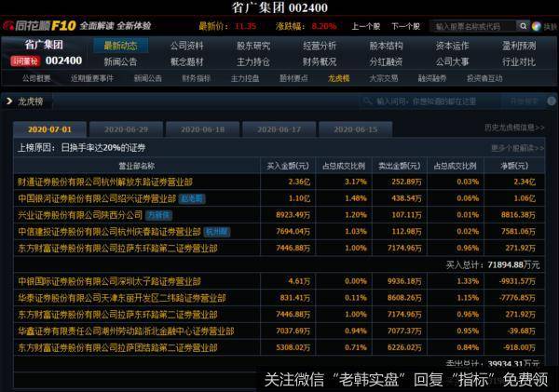Open the 新闻公告 main menu item
The height and width of the screenshot is (392, 559).
(x=120, y=61)
